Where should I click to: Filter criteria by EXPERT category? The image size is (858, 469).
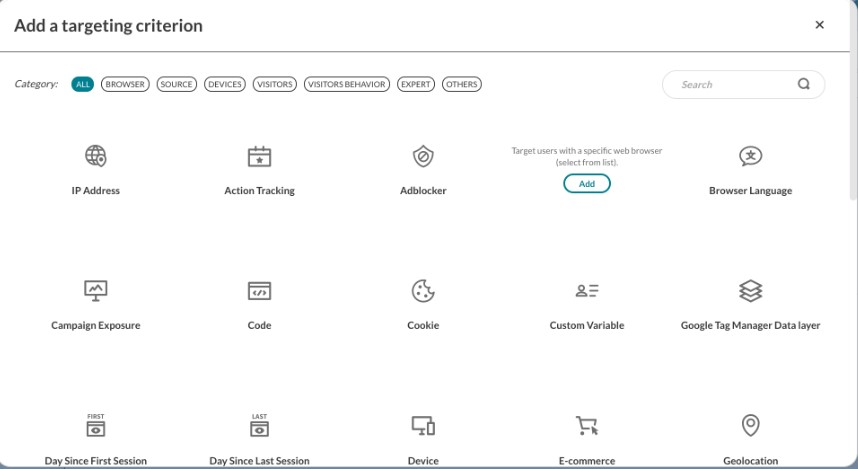pos(416,84)
